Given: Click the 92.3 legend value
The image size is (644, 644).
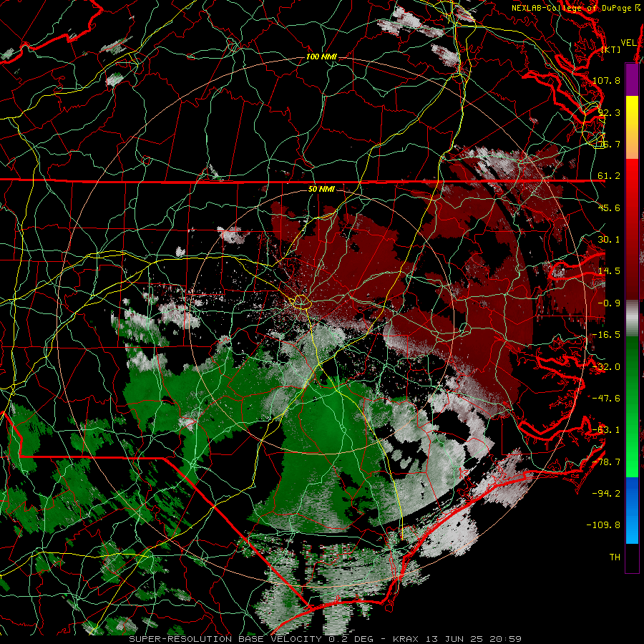Looking at the screenshot, I should (609, 112).
